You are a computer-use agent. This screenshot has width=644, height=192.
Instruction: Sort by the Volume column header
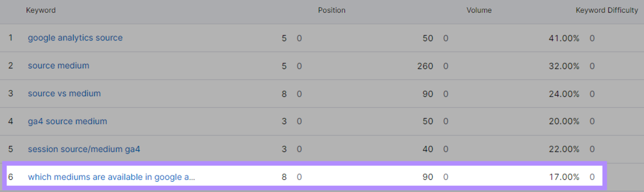tap(479, 10)
